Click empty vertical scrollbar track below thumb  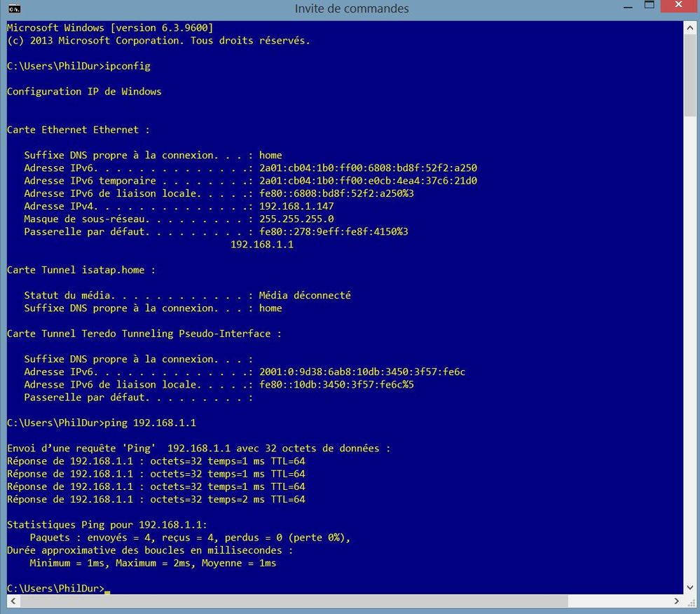pyautogui.click(x=689, y=350)
